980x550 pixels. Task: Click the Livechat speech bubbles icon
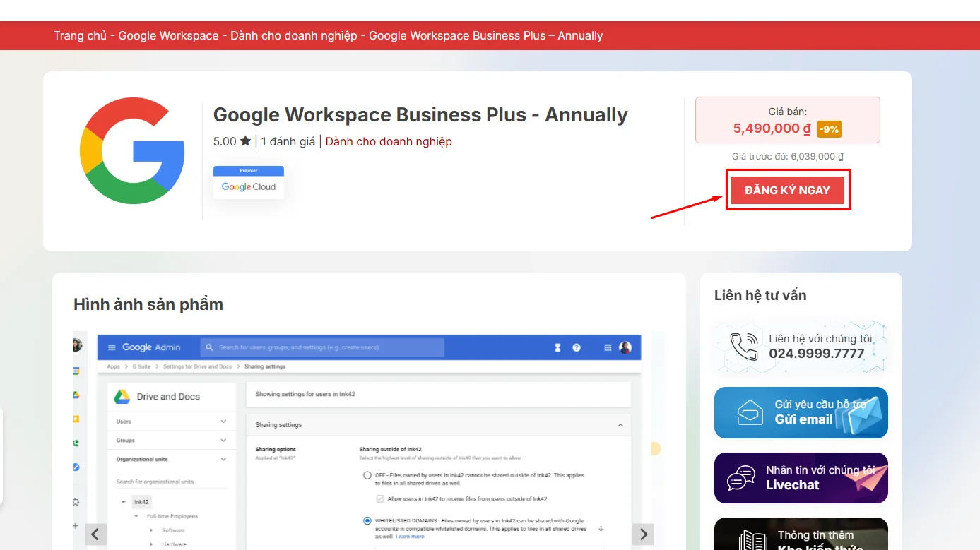tap(741, 478)
